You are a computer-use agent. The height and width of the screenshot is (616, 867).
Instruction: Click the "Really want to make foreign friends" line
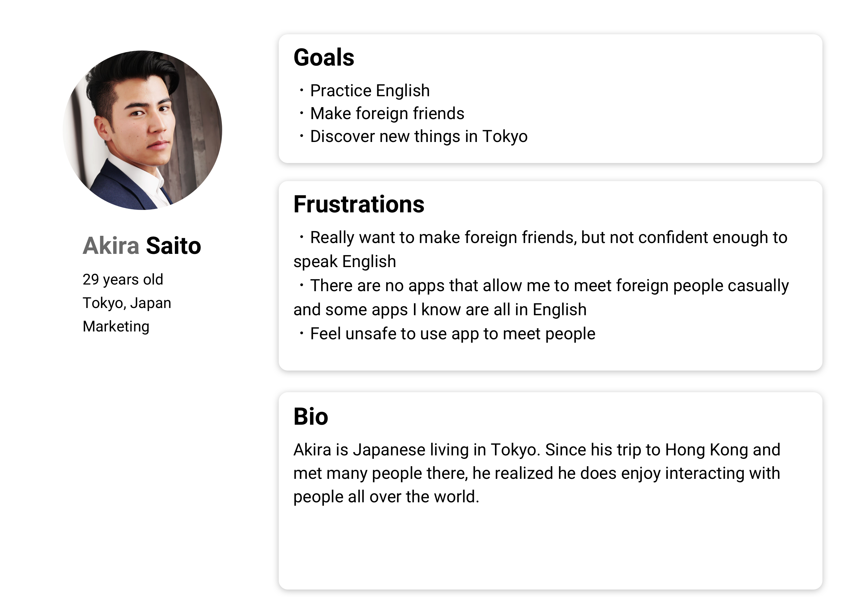tap(548, 237)
